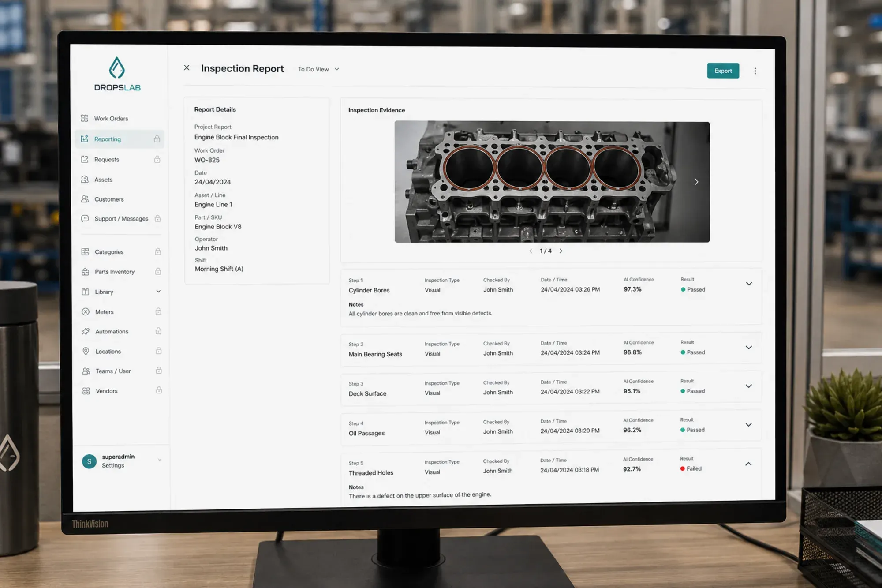Click the Categories icon
The width and height of the screenshot is (882, 588).
tap(85, 251)
